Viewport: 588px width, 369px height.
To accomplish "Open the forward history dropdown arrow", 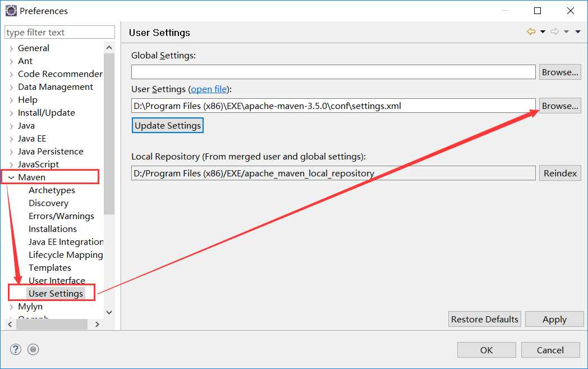I will pos(566,32).
